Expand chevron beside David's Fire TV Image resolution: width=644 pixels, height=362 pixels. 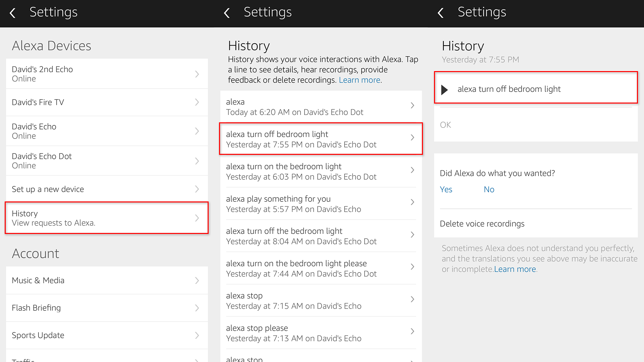tap(197, 102)
